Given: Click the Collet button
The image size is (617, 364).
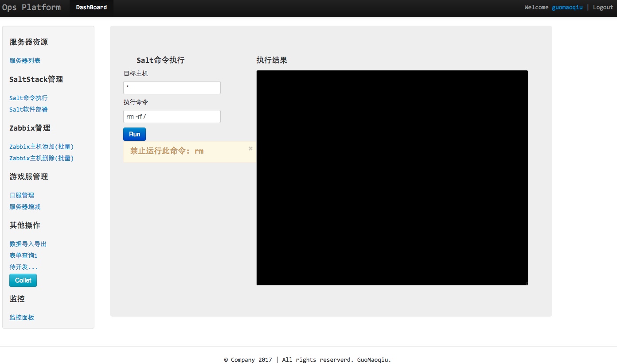Looking at the screenshot, I should click(x=23, y=280).
